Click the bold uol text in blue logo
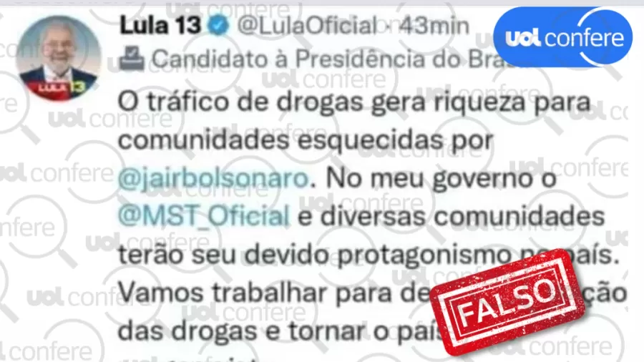Image resolution: width=644 pixels, height=362 pixels. 523,38
